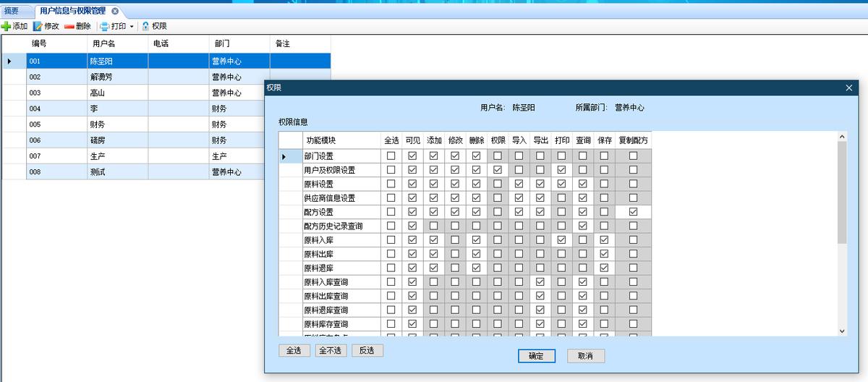Switch to the 摘要 tab
Image resolution: width=868 pixels, height=382 pixels.
[x=12, y=11]
